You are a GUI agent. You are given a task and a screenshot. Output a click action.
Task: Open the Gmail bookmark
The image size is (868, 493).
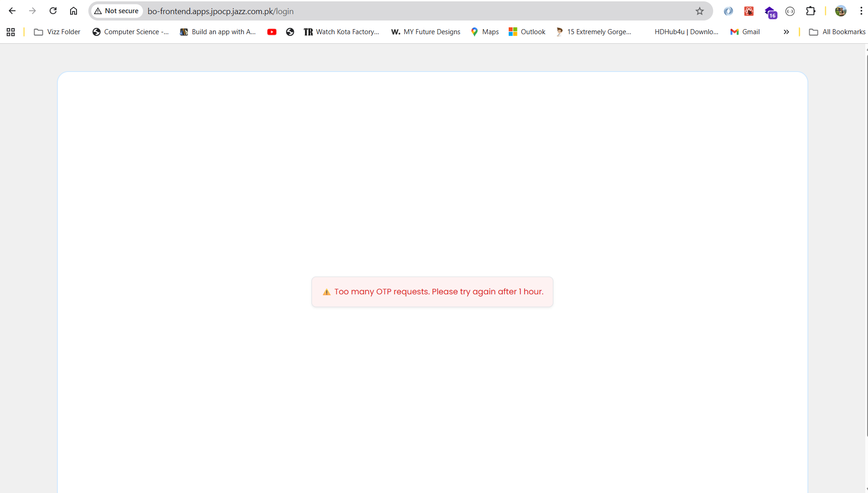[745, 32]
